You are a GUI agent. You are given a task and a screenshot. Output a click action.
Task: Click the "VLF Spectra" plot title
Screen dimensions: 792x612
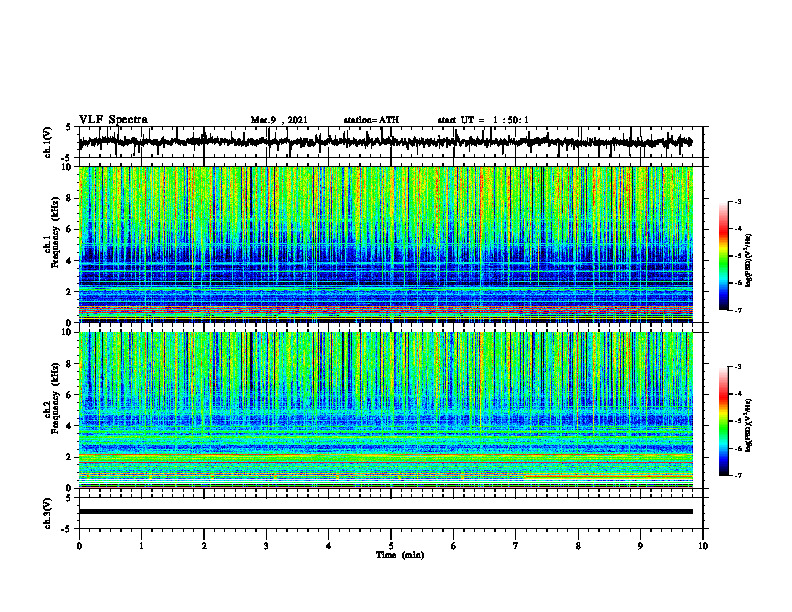click(113, 120)
